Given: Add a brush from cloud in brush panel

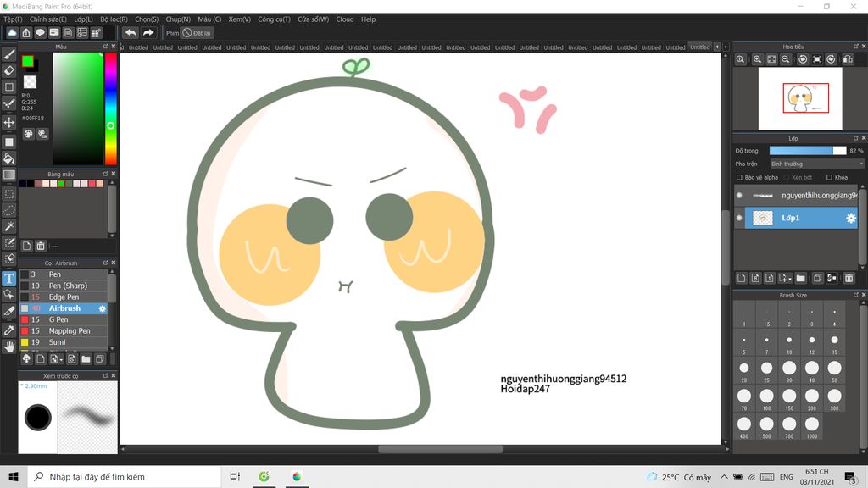Looking at the screenshot, I should [x=26, y=359].
